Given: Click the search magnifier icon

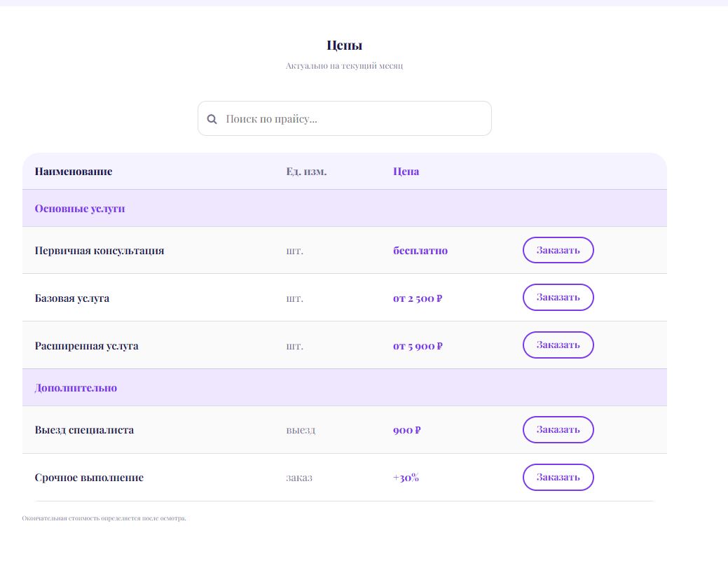Looking at the screenshot, I should pyautogui.click(x=212, y=119).
